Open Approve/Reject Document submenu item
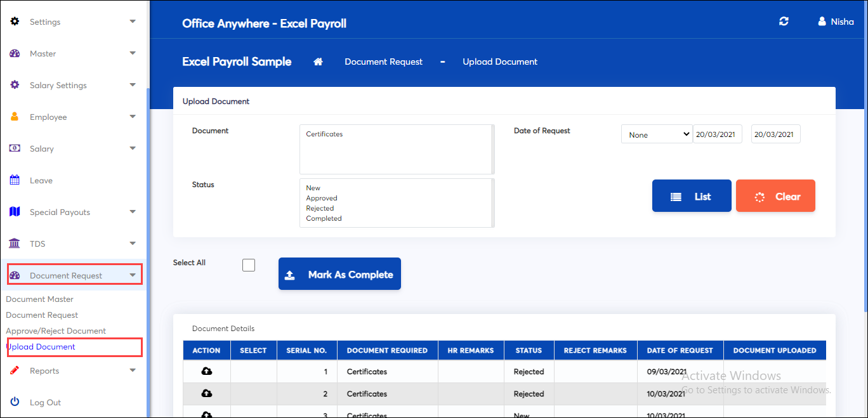 (56, 331)
